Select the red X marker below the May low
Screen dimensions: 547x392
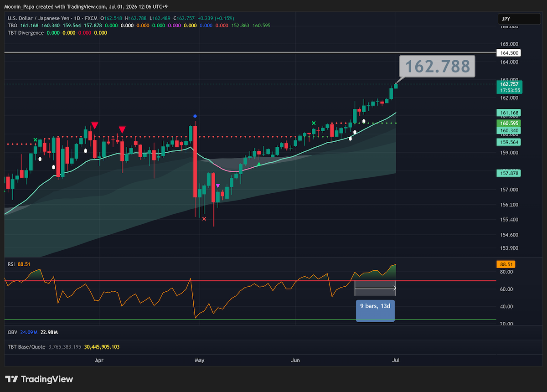coord(204,219)
